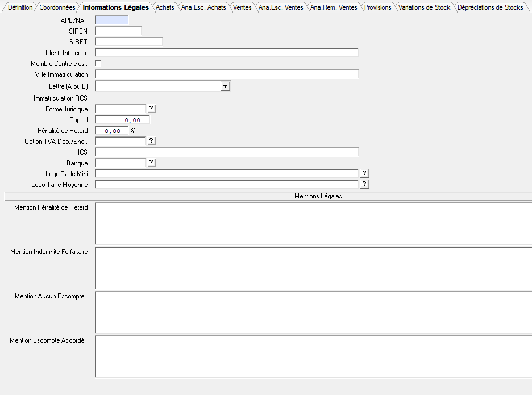
Task: Browse for Logo Taille Mini file
Action: tap(365, 173)
